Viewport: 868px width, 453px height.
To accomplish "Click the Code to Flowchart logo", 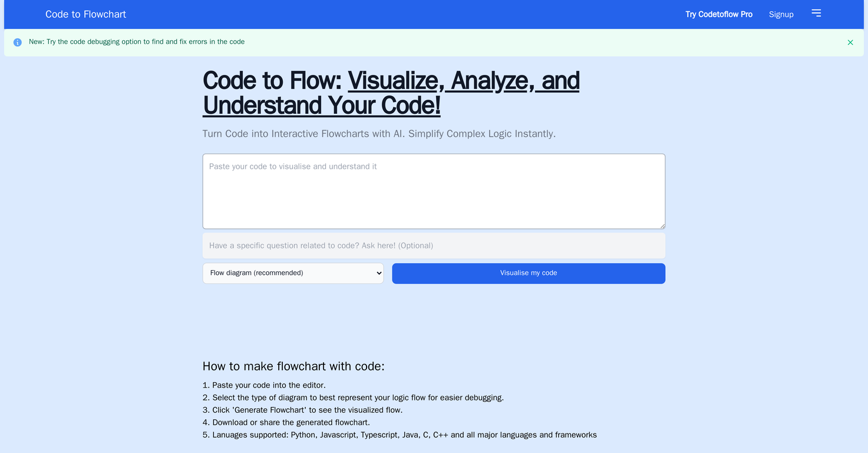I will [85, 14].
